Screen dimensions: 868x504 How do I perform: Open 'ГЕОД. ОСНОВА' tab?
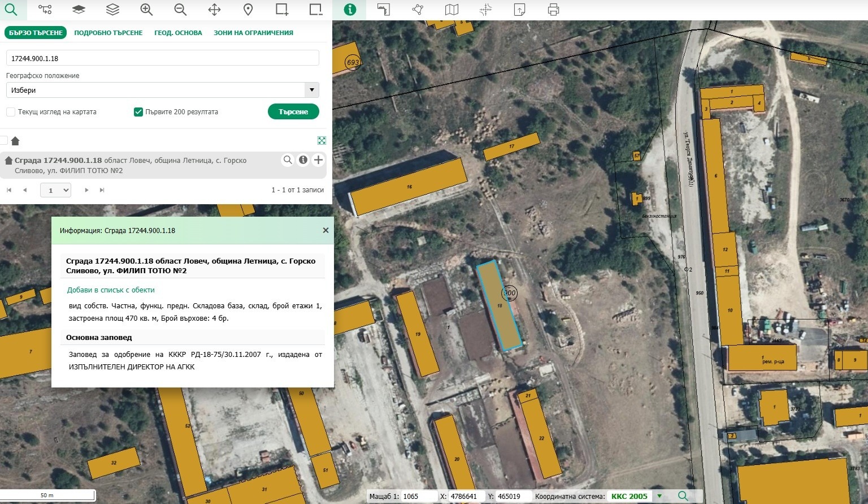tap(178, 33)
